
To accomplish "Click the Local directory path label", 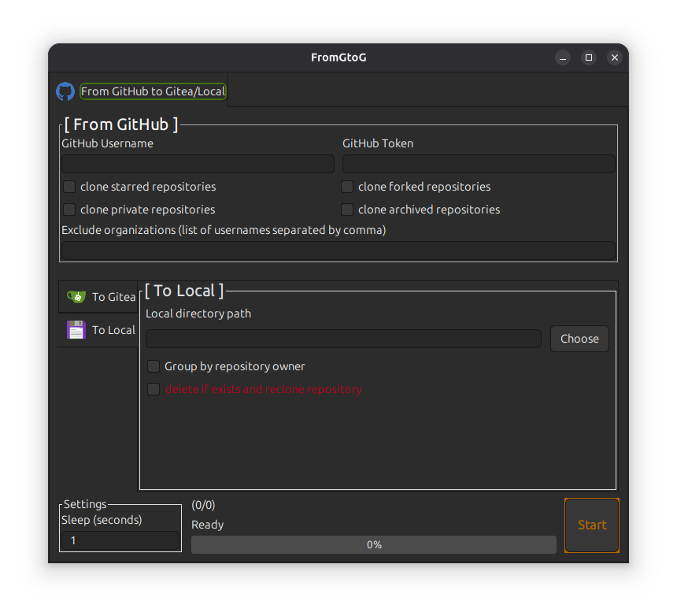I will pos(198,314).
